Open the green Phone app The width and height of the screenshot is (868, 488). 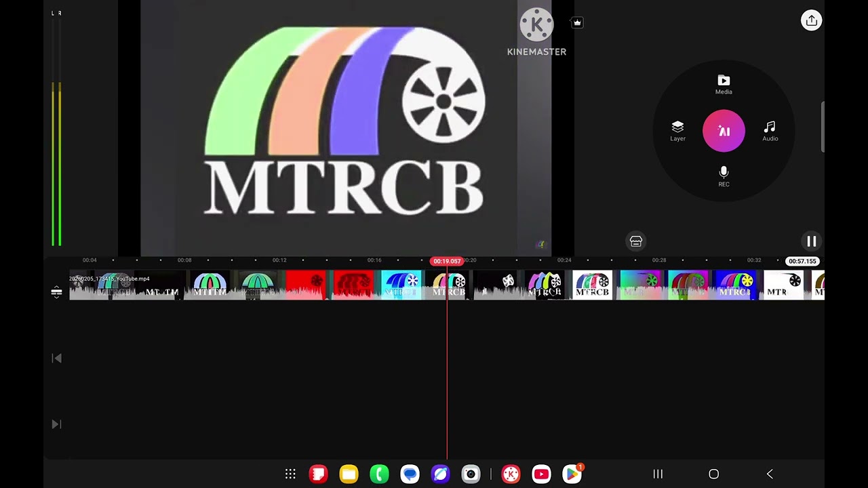pos(379,474)
